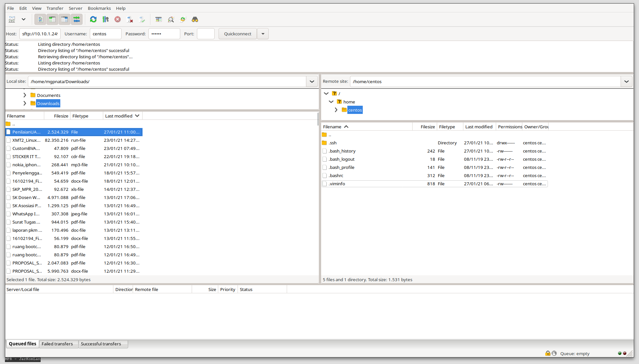Open the Remote site path dropdown
Screen dimensions: 639x364
pos(626,82)
